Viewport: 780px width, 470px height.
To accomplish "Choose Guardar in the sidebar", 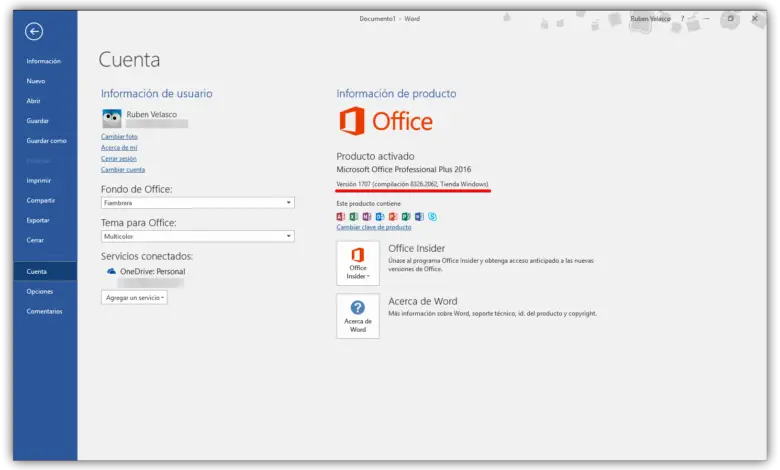I will pyautogui.click(x=38, y=121).
